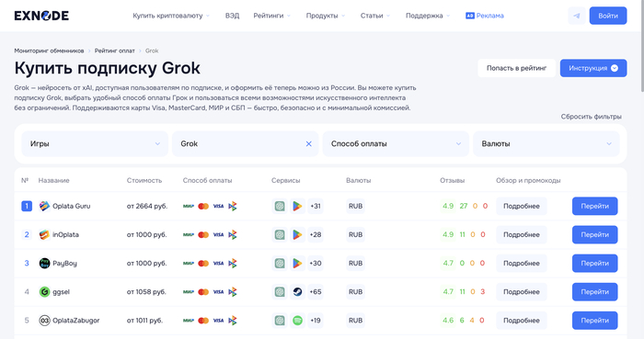The height and width of the screenshot is (339, 644).
Task: Click the Visa icon in Oplata Guru row
Action: pyautogui.click(x=219, y=206)
